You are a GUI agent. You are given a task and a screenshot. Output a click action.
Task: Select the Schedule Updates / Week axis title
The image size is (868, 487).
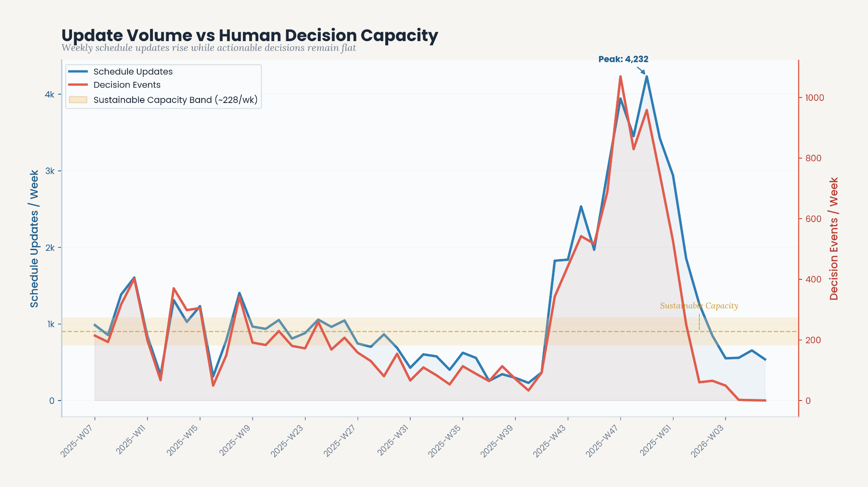point(34,239)
